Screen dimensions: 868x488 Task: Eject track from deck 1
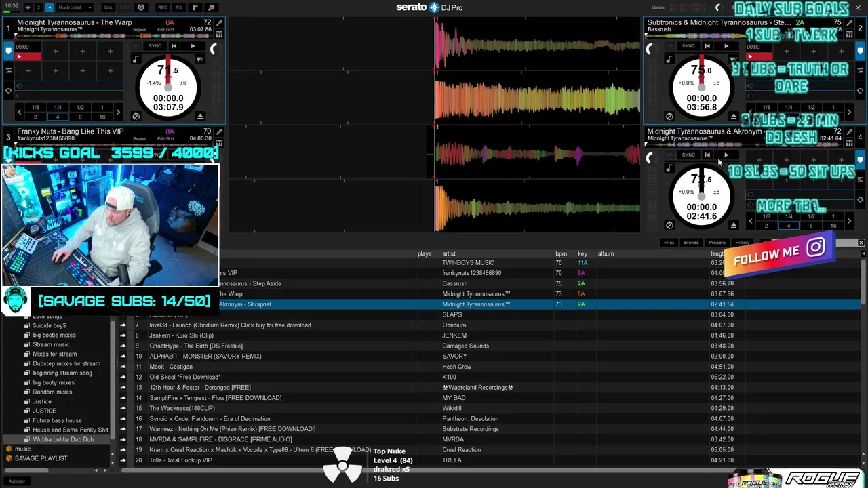pyautogui.click(x=200, y=116)
